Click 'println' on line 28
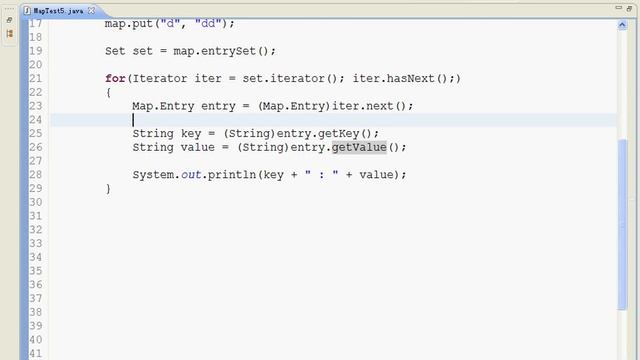The width and height of the screenshot is (640, 360). [231, 175]
